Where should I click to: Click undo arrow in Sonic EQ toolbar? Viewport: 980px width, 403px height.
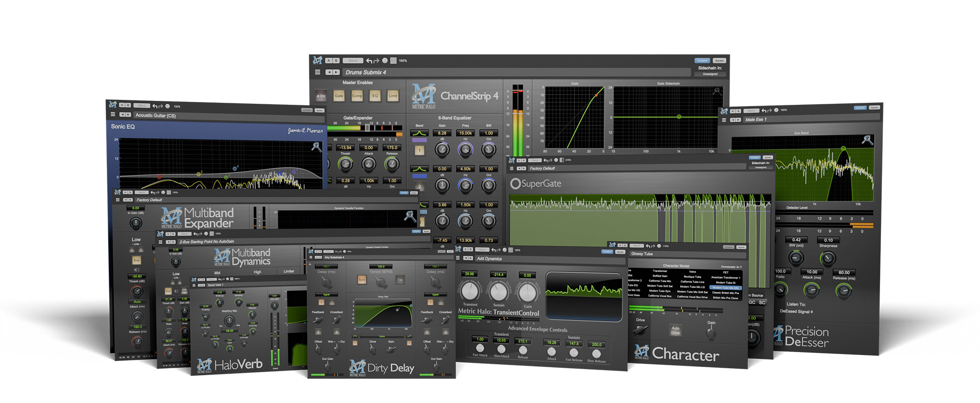(x=155, y=106)
